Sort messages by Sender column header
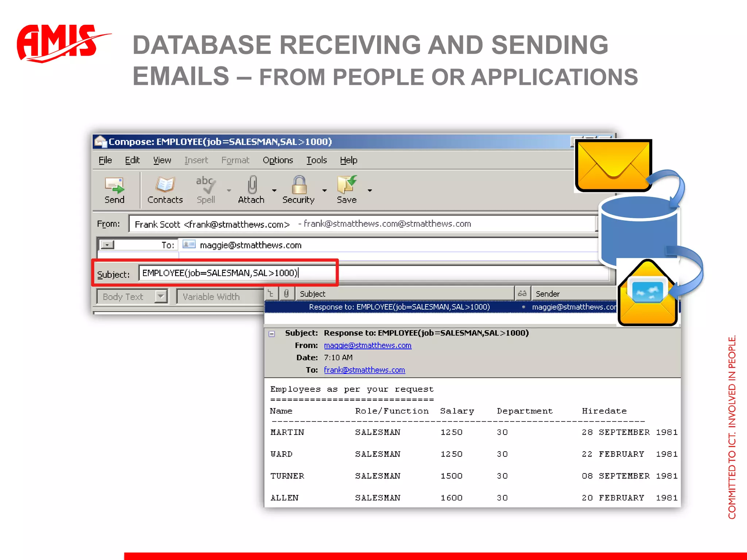The height and width of the screenshot is (560, 747). (573, 293)
